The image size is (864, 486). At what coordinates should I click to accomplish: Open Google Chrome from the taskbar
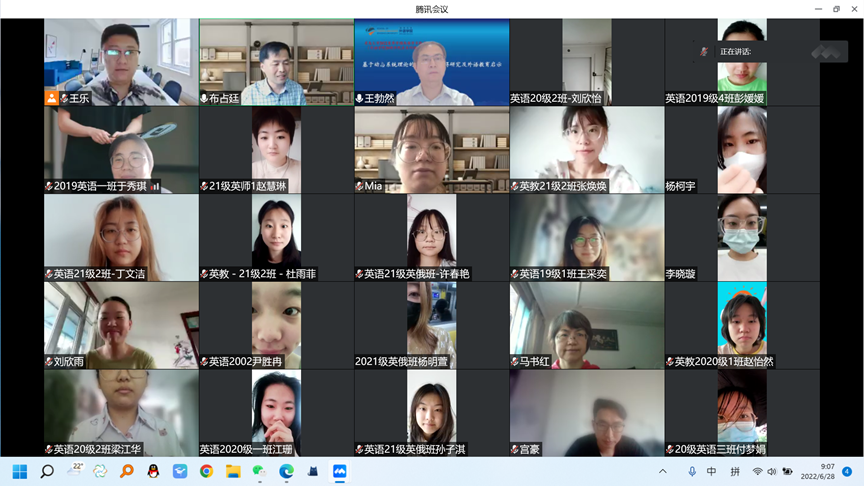pyautogui.click(x=206, y=471)
